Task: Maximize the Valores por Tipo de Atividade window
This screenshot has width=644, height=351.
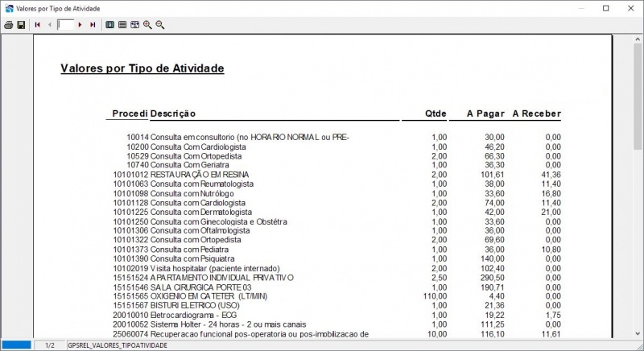Action: [606, 8]
